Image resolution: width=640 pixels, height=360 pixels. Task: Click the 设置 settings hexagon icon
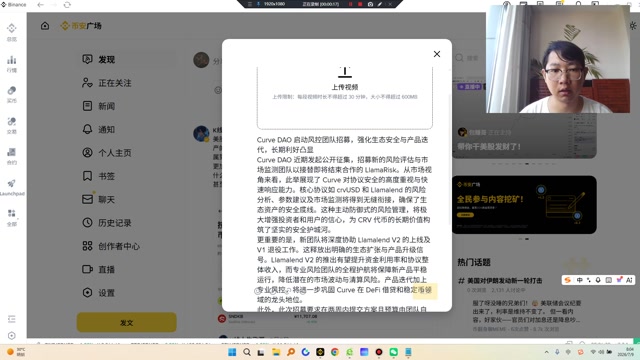click(x=87, y=292)
